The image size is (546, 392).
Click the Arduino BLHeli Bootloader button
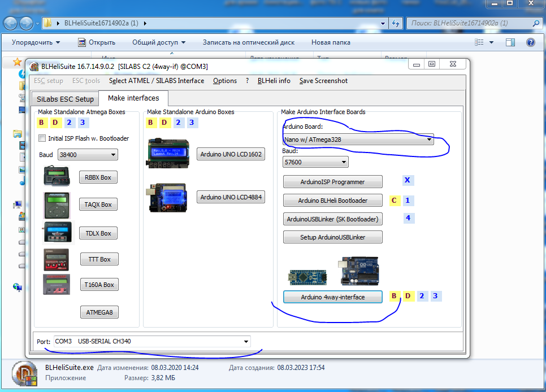(x=332, y=201)
